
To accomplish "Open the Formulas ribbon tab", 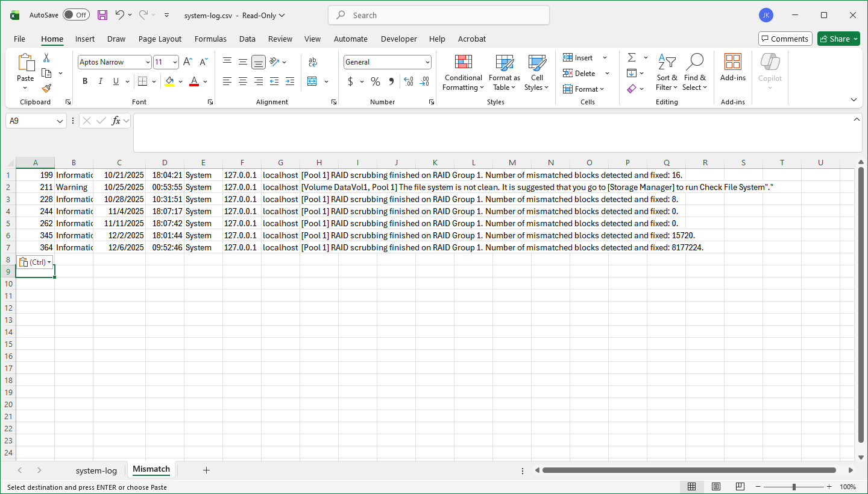I will [x=210, y=39].
